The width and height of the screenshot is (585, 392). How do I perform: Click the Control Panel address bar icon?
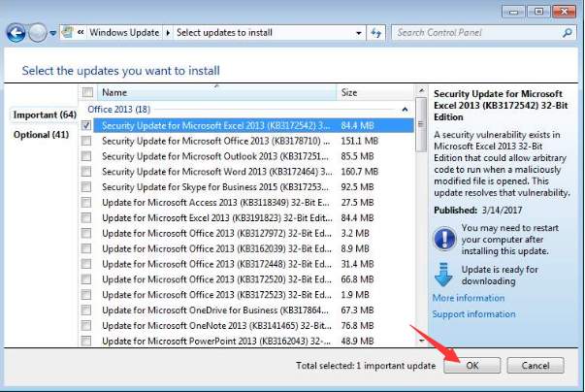pyautogui.click(x=68, y=32)
